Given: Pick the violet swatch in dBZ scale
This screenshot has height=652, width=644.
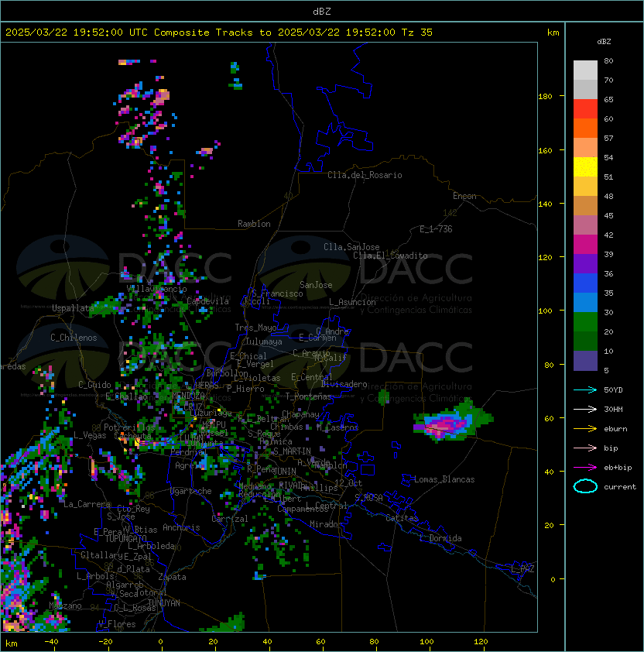Looking at the screenshot, I should 585,263.
